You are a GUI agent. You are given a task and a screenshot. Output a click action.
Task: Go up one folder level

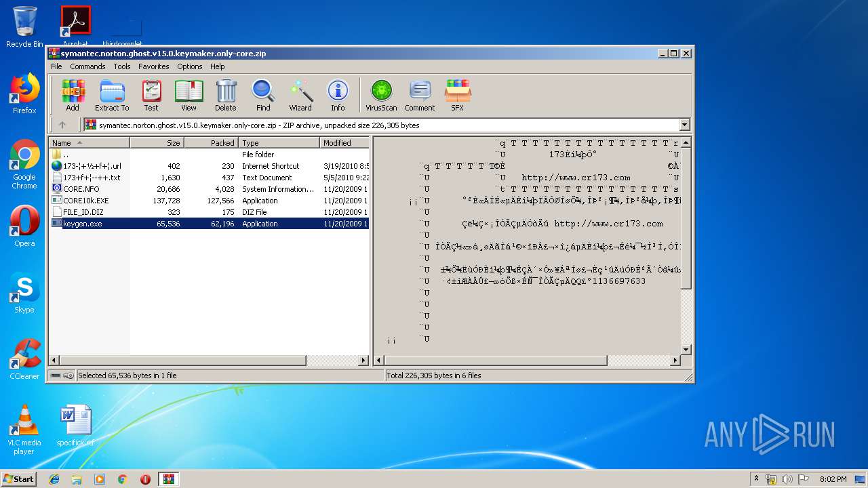62,125
